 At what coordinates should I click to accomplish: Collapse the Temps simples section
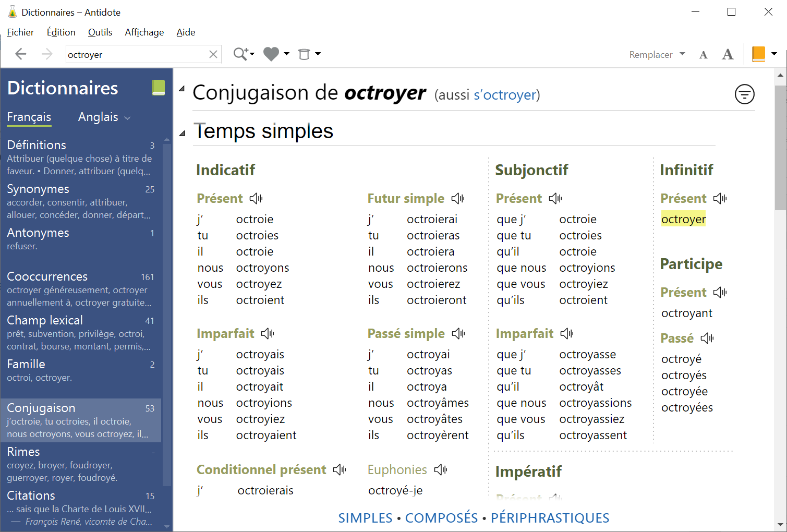pyautogui.click(x=183, y=134)
